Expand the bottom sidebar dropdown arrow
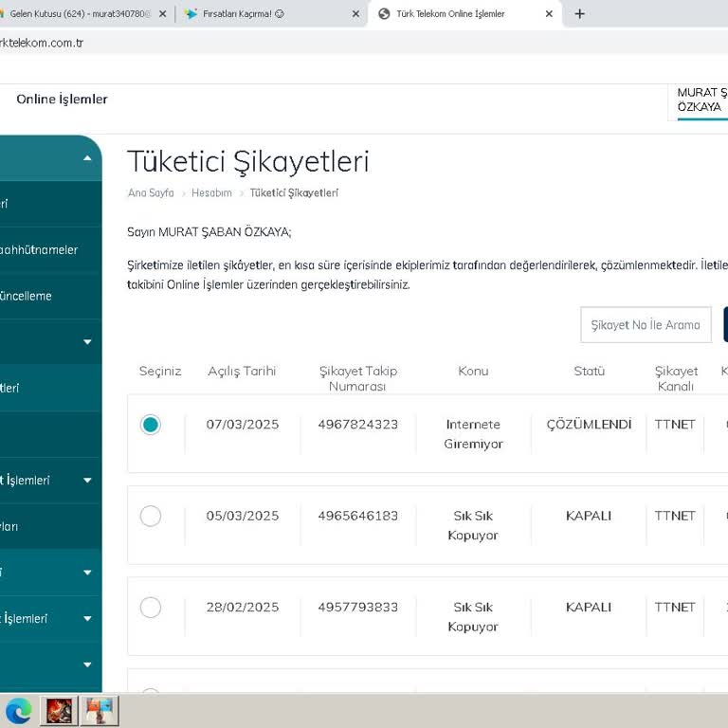 pyautogui.click(x=87, y=664)
